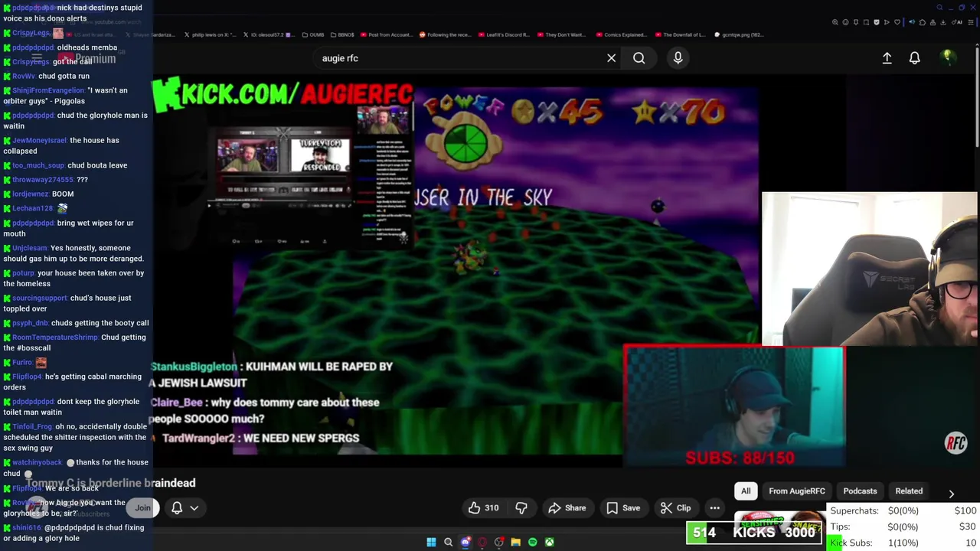Open the browser extensions cube icon
This screenshot has width=980, height=551.
point(923,22)
